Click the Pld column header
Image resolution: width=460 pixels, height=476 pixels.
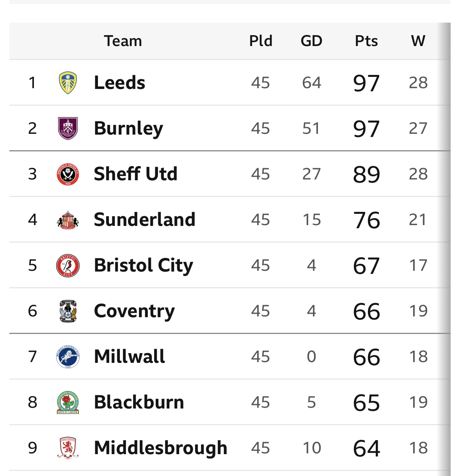point(261,41)
